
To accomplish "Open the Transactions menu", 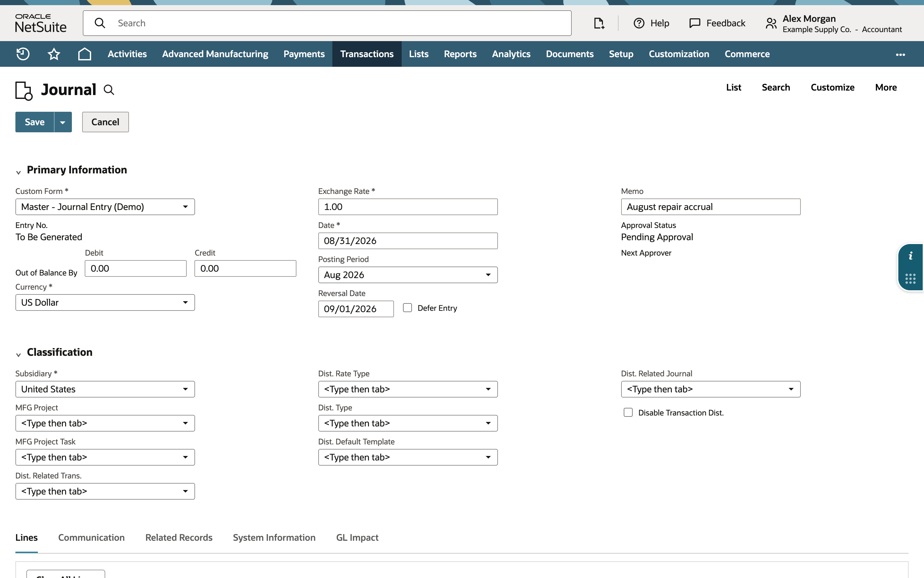I will point(366,54).
